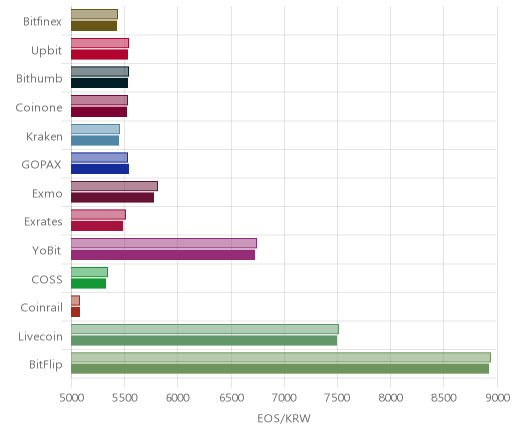Select the Exrates exchange label
Screen dimensions: 512x436
pyautogui.click(x=43, y=222)
